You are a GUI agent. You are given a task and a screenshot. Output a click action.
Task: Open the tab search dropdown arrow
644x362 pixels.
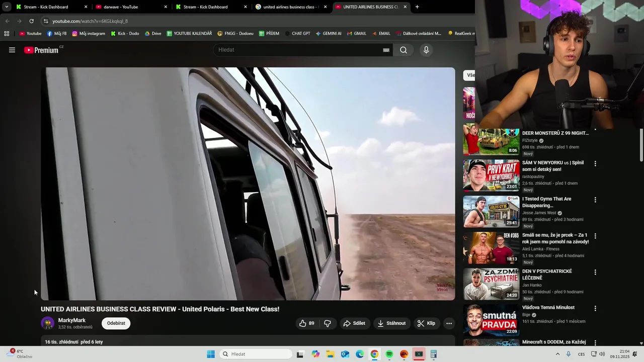[x=7, y=7]
